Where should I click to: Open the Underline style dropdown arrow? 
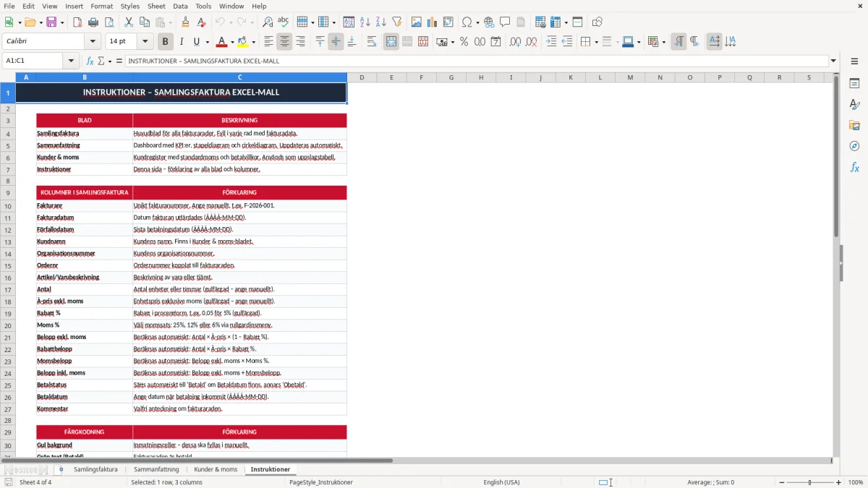pyautogui.click(x=206, y=42)
